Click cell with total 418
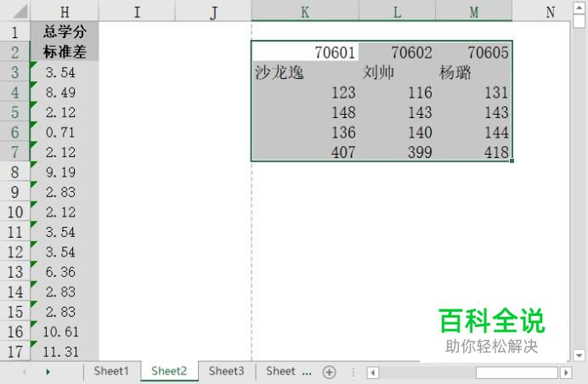The width and height of the screenshot is (588, 384). pyautogui.click(x=473, y=152)
